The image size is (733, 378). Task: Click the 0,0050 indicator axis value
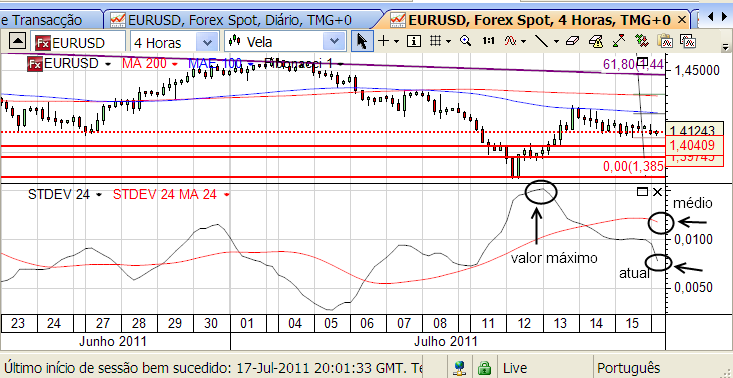coord(693,287)
